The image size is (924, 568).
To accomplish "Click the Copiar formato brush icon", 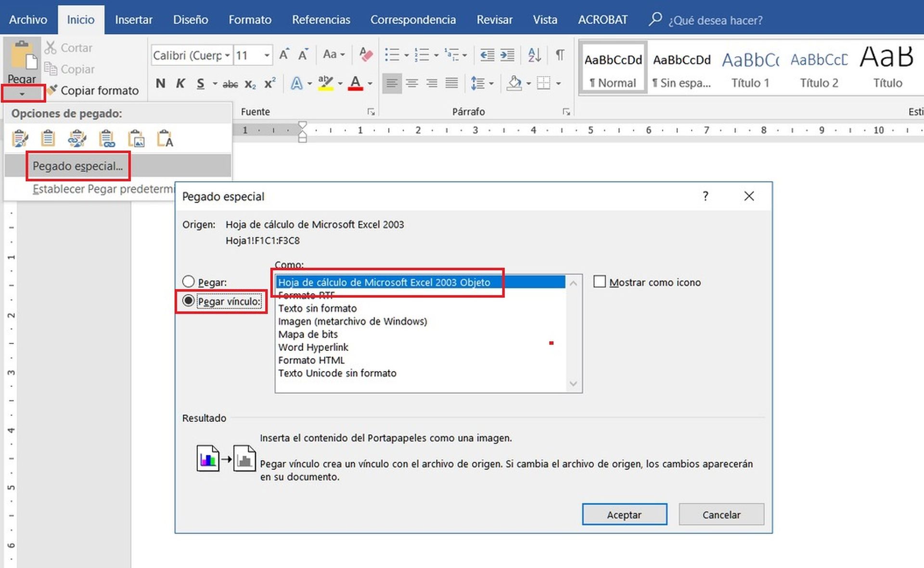I will tap(51, 90).
